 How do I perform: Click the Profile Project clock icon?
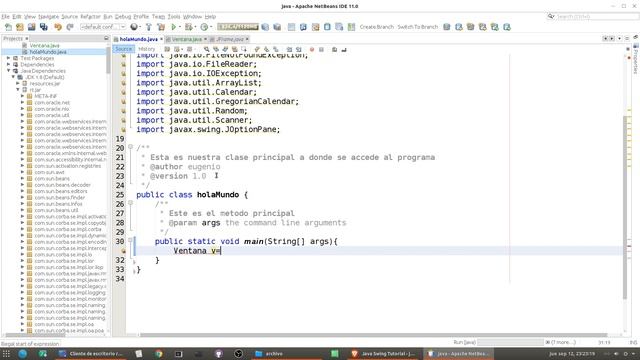[x=204, y=27]
